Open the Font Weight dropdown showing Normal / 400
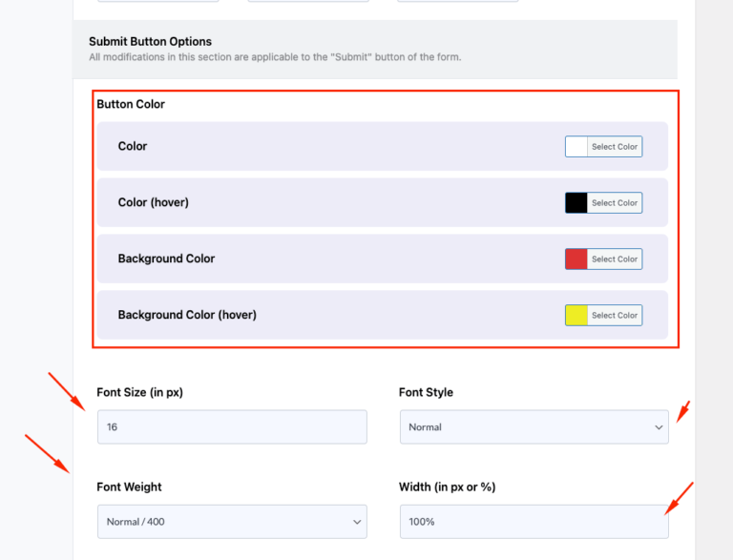The height and width of the screenshot is (560, 733). tap(232, 522)
